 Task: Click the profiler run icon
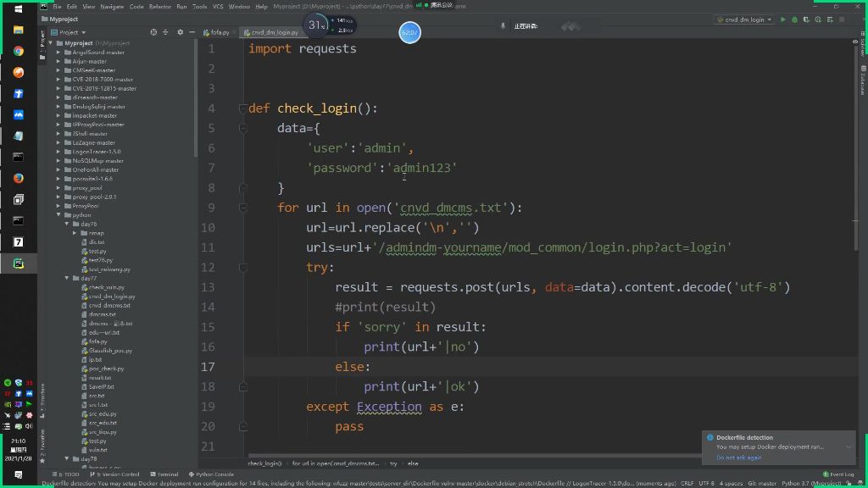point(818,19)
